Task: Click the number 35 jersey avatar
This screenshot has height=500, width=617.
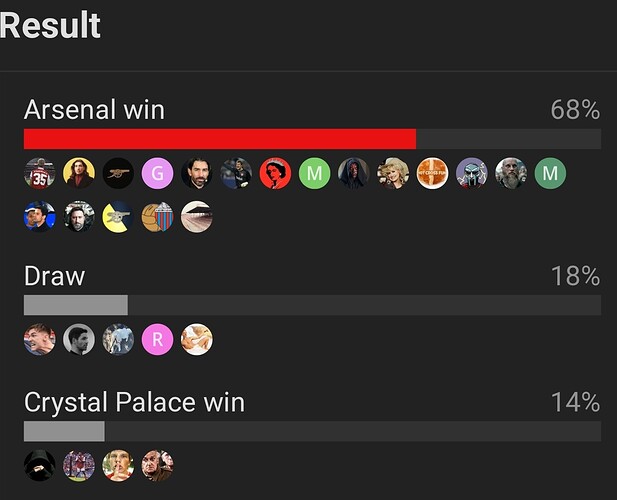Action: coord(40,173)
